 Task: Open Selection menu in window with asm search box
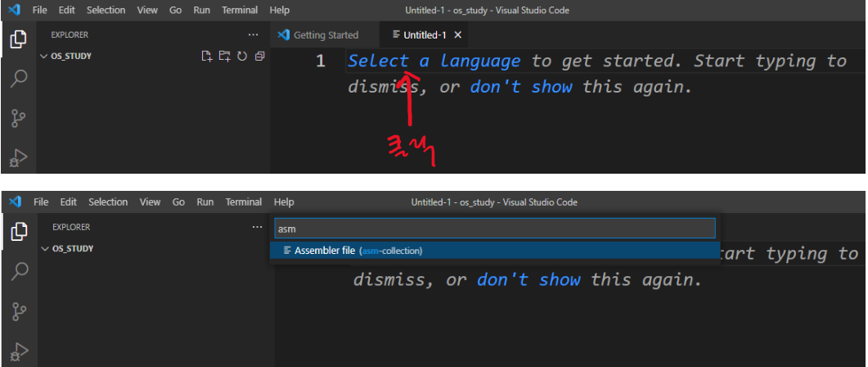click(108, 202)
